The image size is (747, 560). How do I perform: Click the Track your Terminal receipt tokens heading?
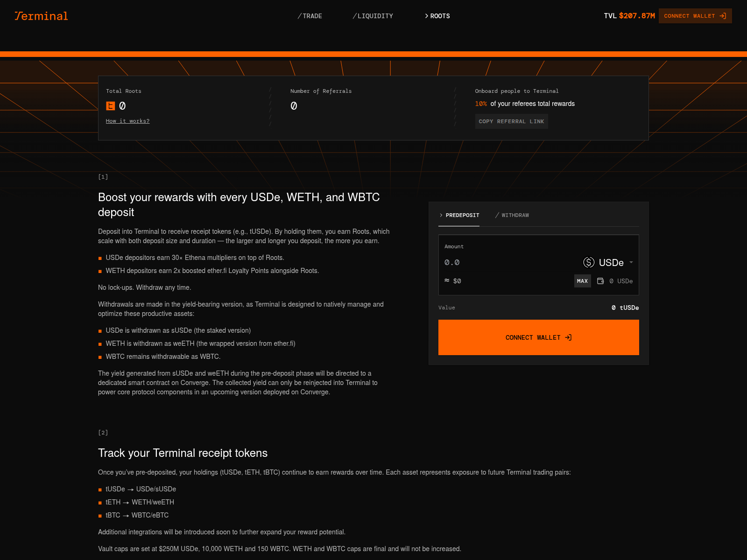coord(183,453)
